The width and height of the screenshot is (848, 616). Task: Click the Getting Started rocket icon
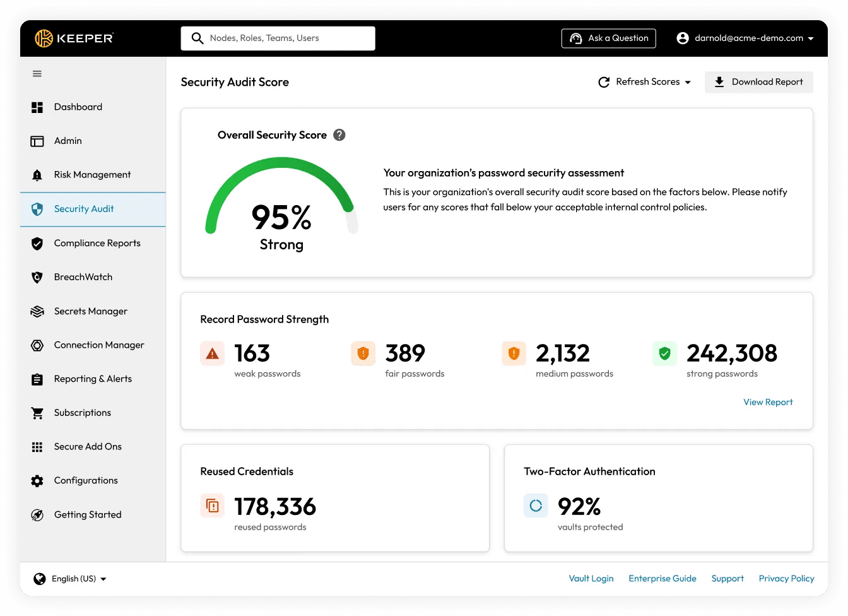(37, 515)
